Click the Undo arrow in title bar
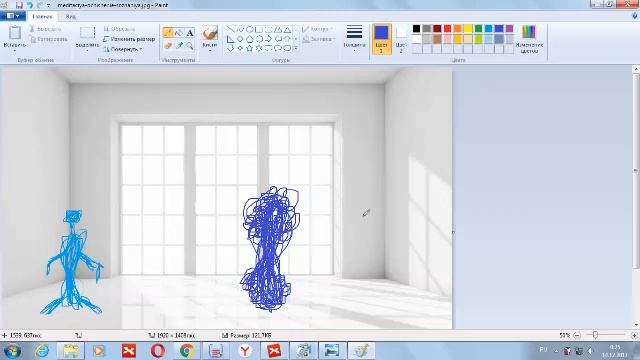Image resolution: width=640 pixels, height=360 pixels. 29,5
